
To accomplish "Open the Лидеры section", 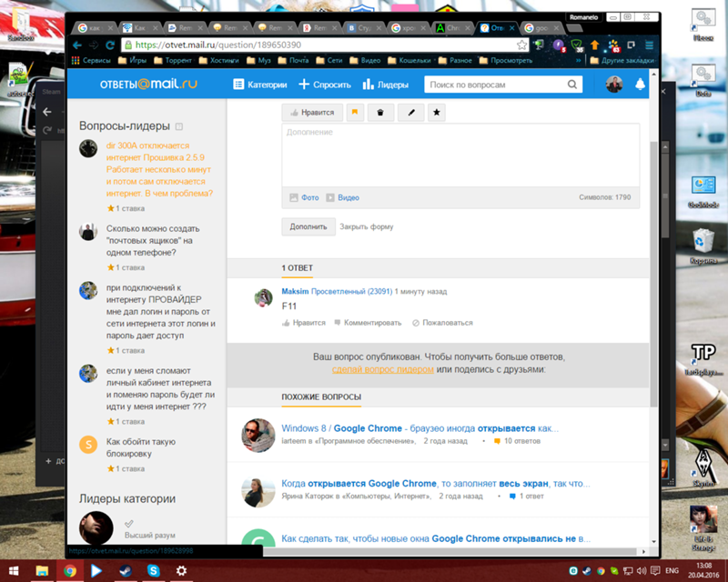I will pos(386,85).
